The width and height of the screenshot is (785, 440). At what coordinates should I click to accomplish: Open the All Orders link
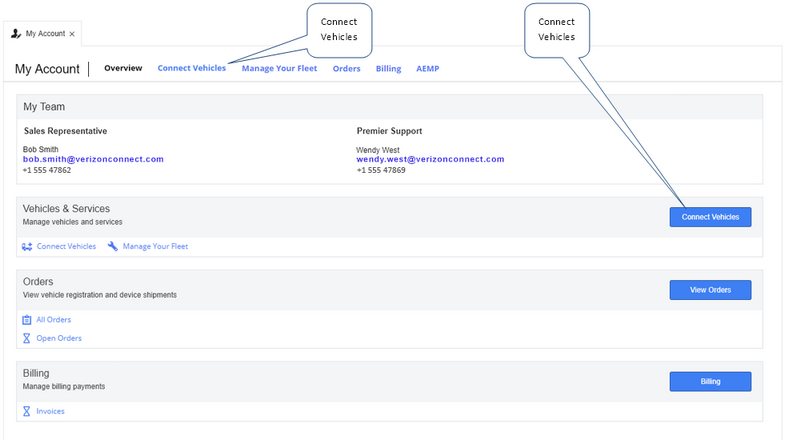pos(54,320)
